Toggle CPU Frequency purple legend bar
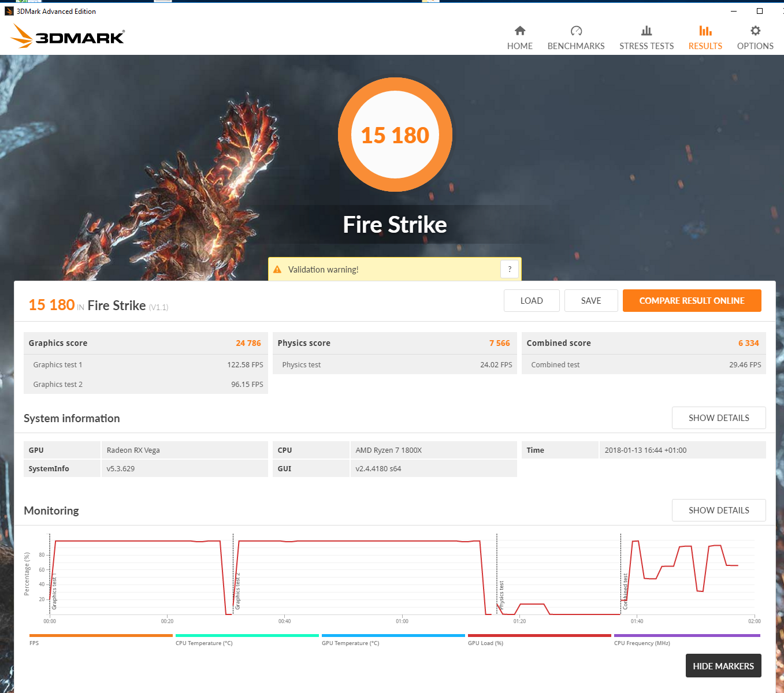The height and width of the screenshot is (693, 784). click(x=687, y=635)
